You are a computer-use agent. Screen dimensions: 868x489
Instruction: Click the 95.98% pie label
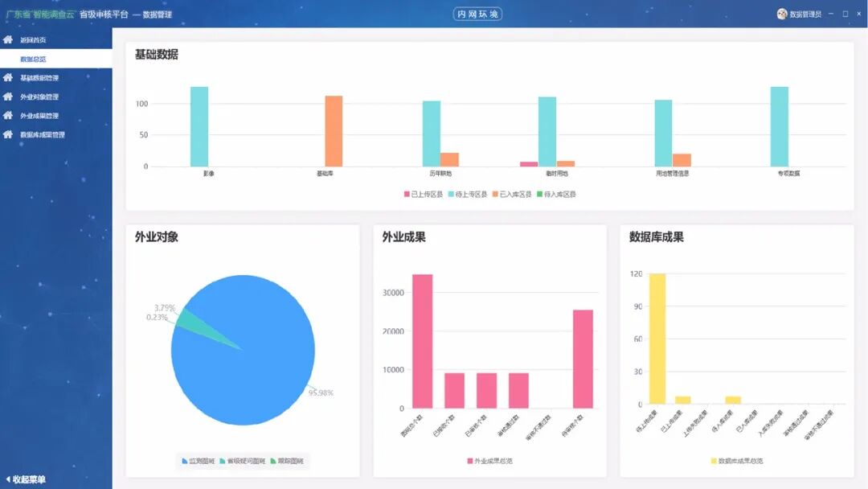(x=321, y=392)
